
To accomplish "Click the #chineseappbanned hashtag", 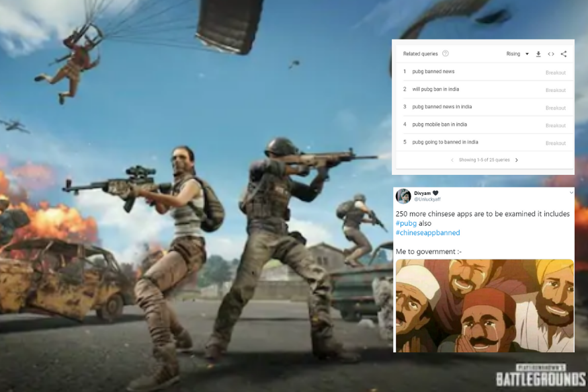I will pyautogui.click(x=428, y=233).
